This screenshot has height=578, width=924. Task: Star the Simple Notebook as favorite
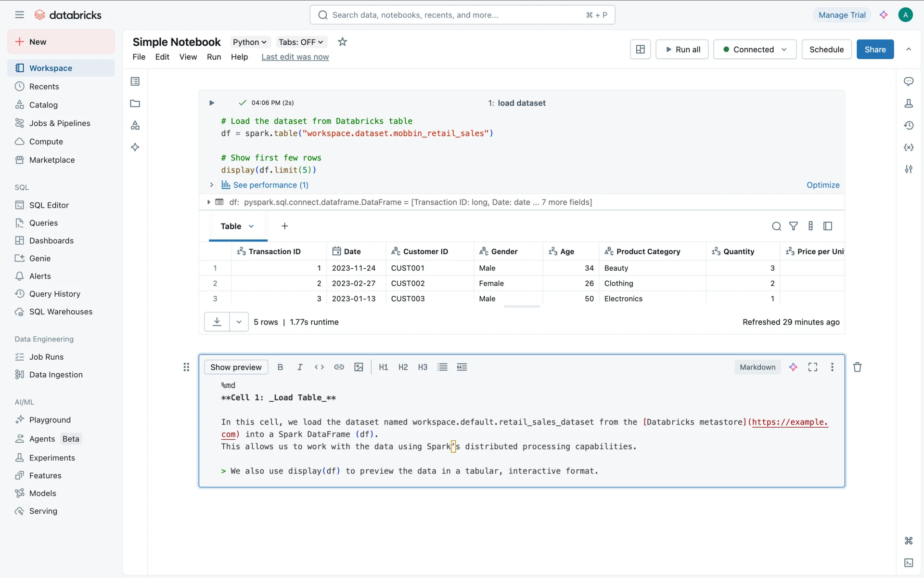pos(342,42)
